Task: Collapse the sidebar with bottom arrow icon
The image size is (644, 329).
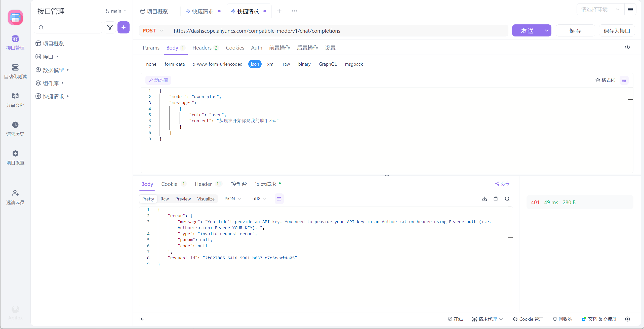Action: pos(142,319)
